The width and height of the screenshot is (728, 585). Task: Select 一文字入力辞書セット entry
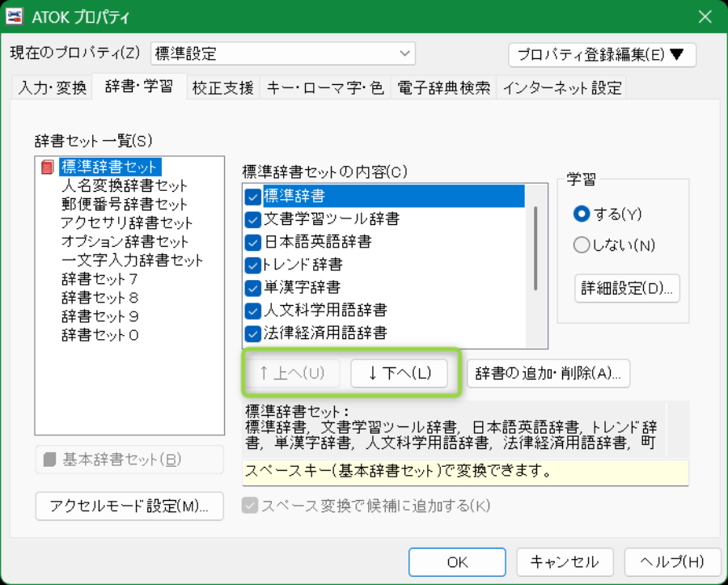pyautogui.click(x=132, y=260)
